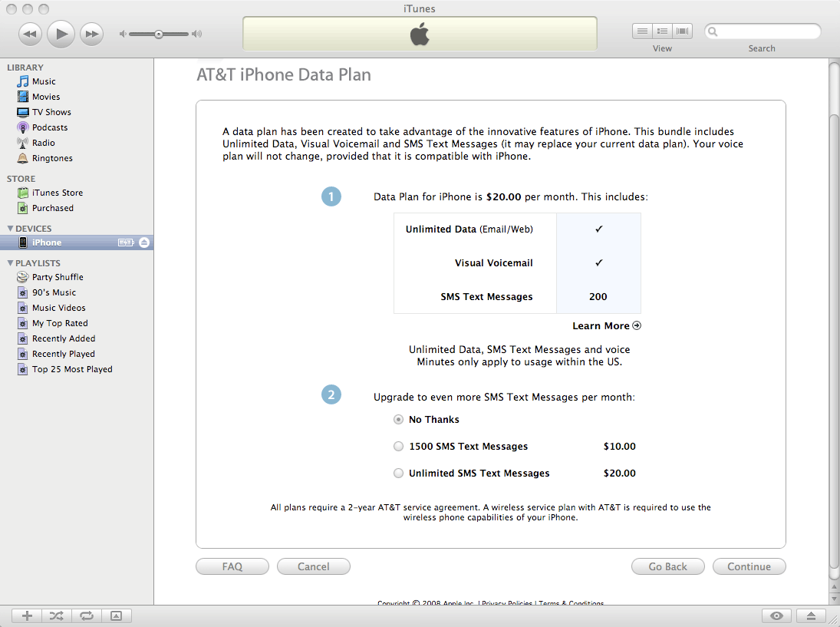Click the high-volume speaker icon

197,34
